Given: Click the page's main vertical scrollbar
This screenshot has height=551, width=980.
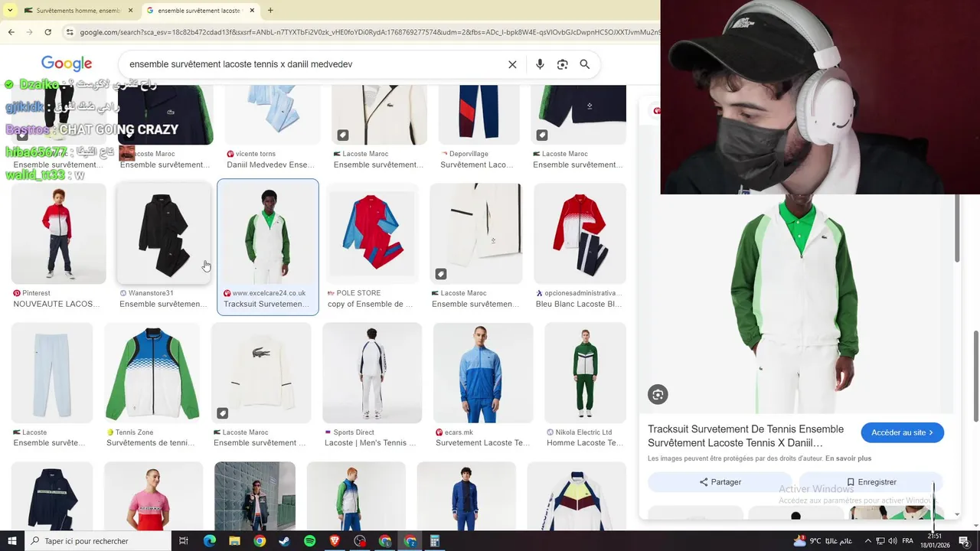Looking at the screenshot, I should [x=975, y=375].
